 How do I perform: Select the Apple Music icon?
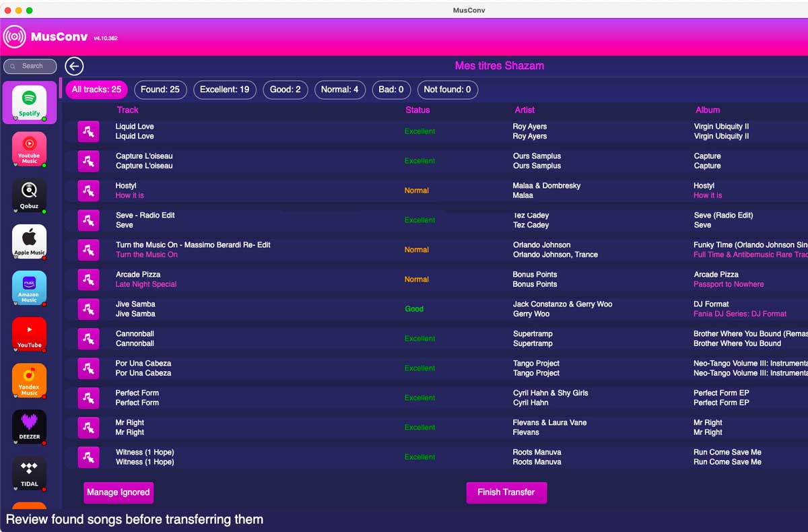point(29,242)
